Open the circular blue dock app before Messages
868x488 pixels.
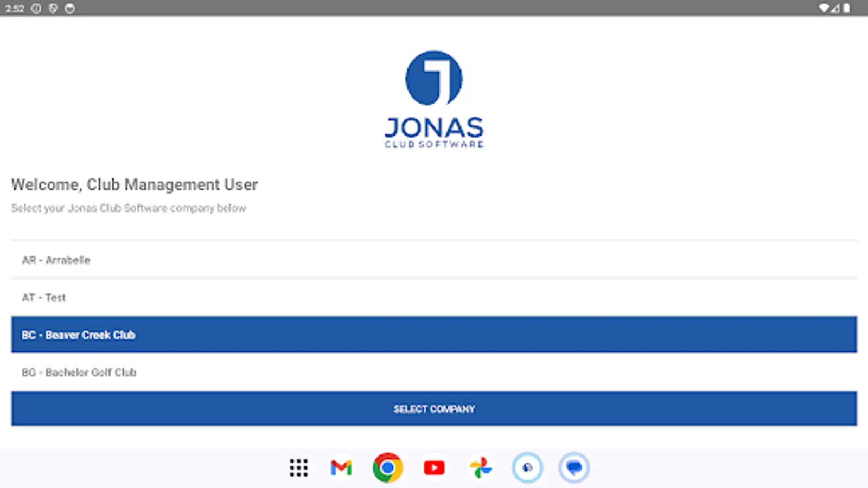click(527, 467)
